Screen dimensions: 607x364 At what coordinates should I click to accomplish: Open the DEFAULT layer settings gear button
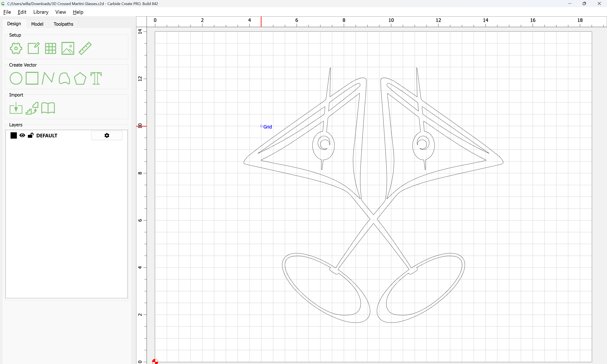[107, 135]
